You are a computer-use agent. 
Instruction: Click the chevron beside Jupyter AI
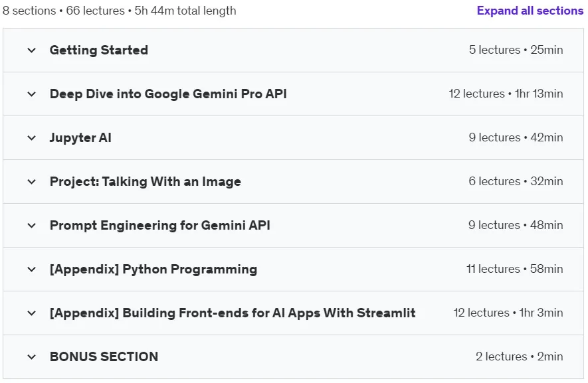[x=31, y=138]
